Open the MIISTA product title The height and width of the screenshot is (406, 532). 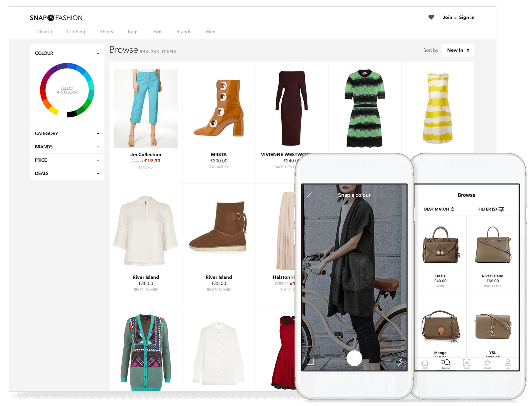[x=219, y=155]
